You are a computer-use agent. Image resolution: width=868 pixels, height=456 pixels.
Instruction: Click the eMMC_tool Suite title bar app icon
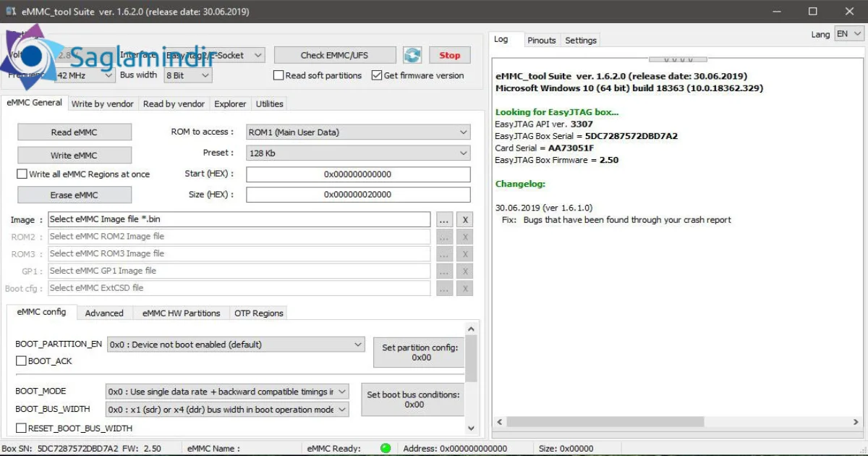(12, 11)
